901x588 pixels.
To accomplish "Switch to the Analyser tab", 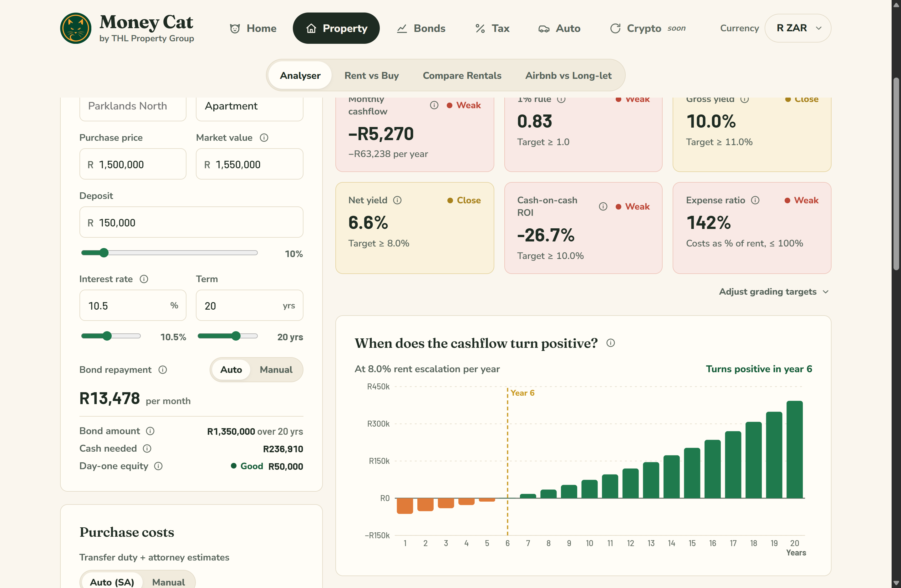I will coord(300,75).
